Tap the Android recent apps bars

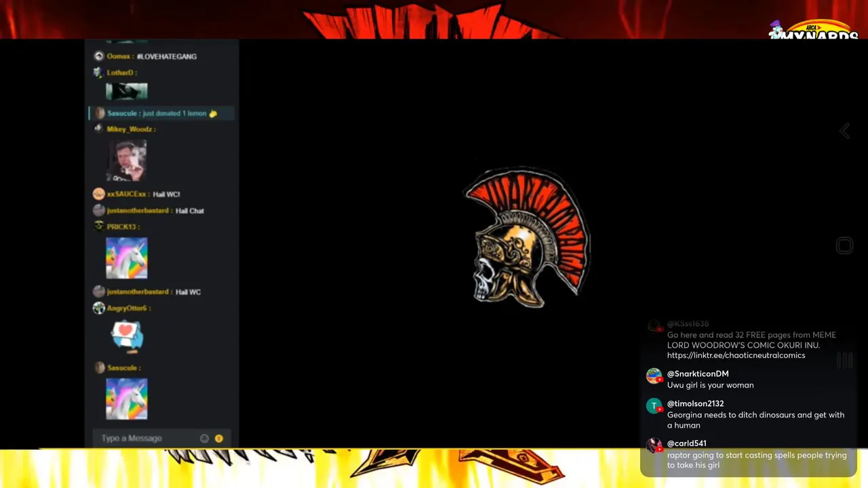pyautogui.click(x=844, y=361)
